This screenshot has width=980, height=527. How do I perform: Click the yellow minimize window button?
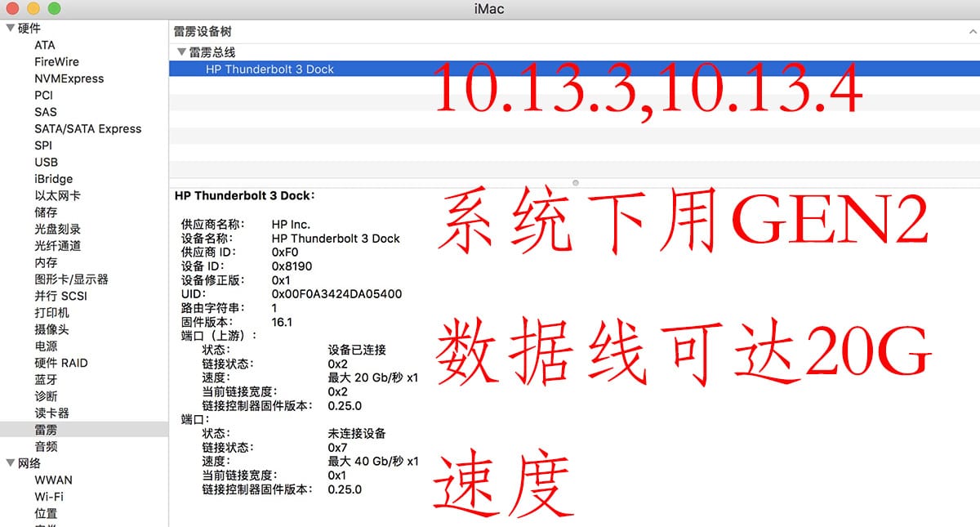pos(33,9)
